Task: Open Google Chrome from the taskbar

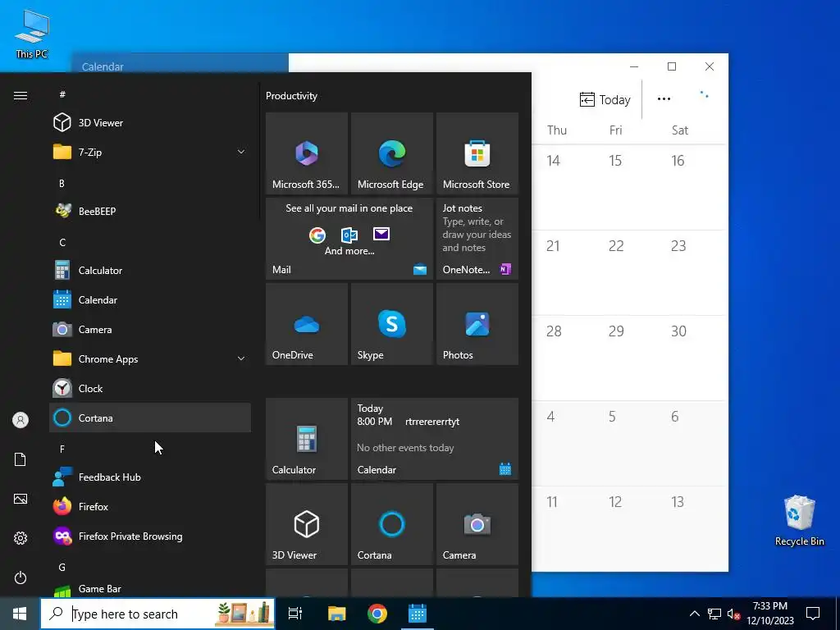Action: pyautogui.click(x=377, y=614)
